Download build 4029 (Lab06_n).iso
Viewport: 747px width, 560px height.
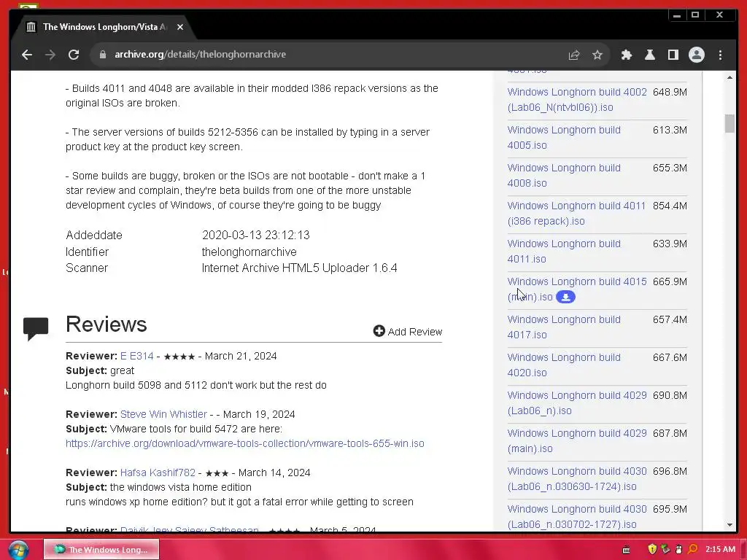pyautogui.click(x=577, y=402)
